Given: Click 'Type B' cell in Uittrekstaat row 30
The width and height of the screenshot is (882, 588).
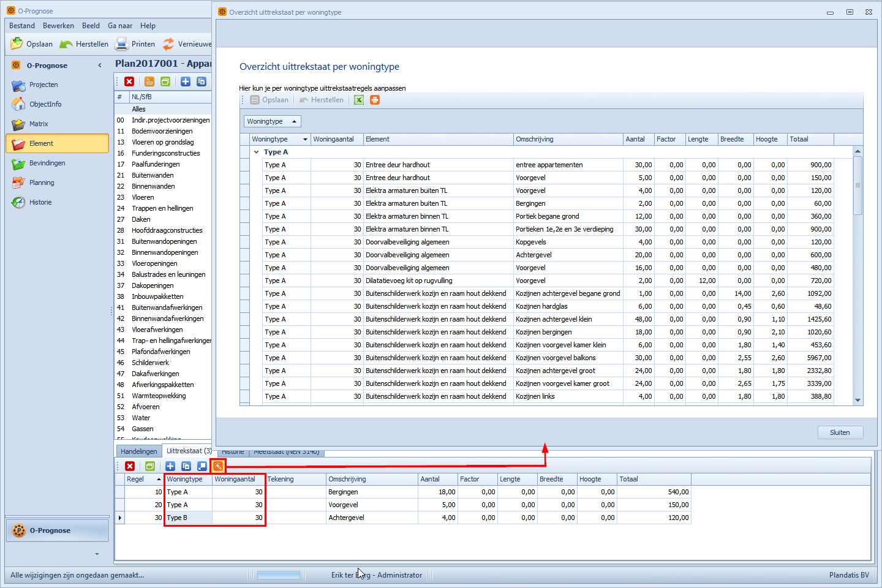Looking at the screenshot, I should pos(188,518).
